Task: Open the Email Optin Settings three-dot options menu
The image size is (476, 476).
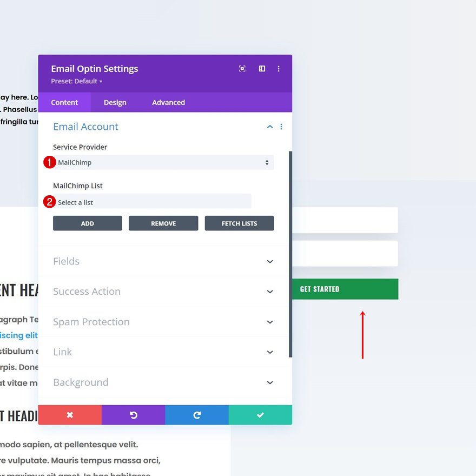Action: pyautogui.click(x=279, y=69)
